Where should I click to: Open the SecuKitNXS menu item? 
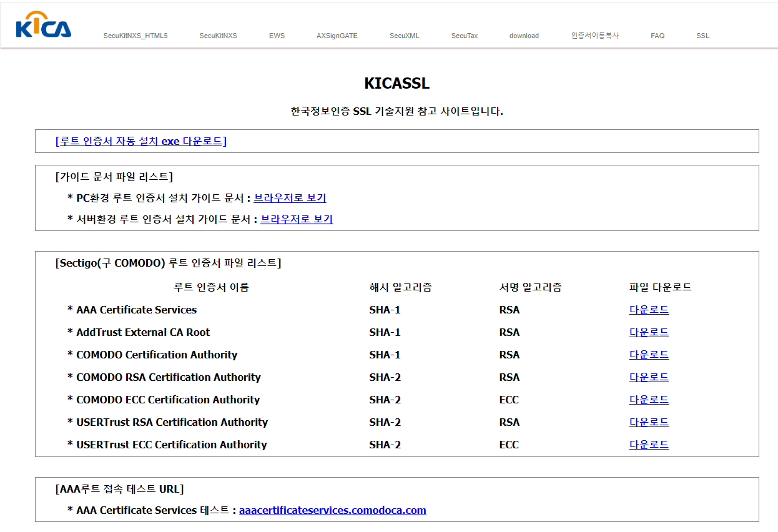point(219,36)
